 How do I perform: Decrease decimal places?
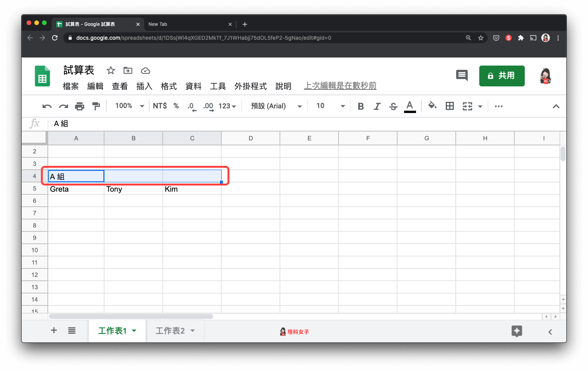pos(191,106)
